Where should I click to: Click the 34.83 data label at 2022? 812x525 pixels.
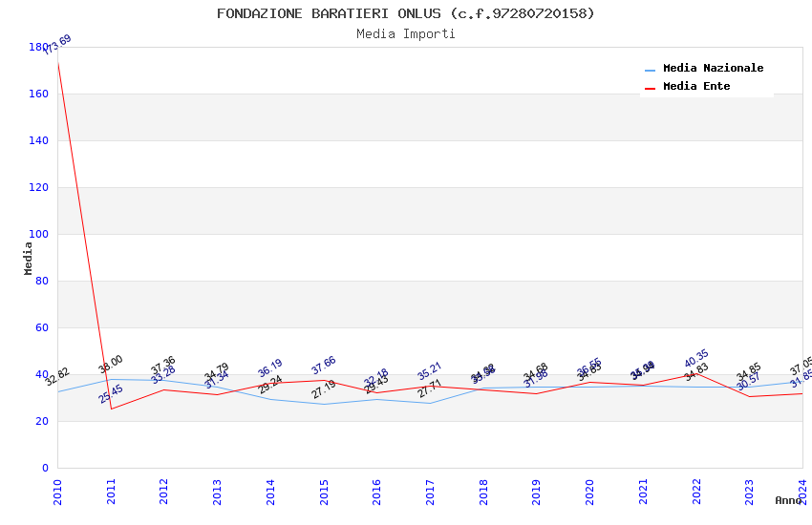[696, 372]
